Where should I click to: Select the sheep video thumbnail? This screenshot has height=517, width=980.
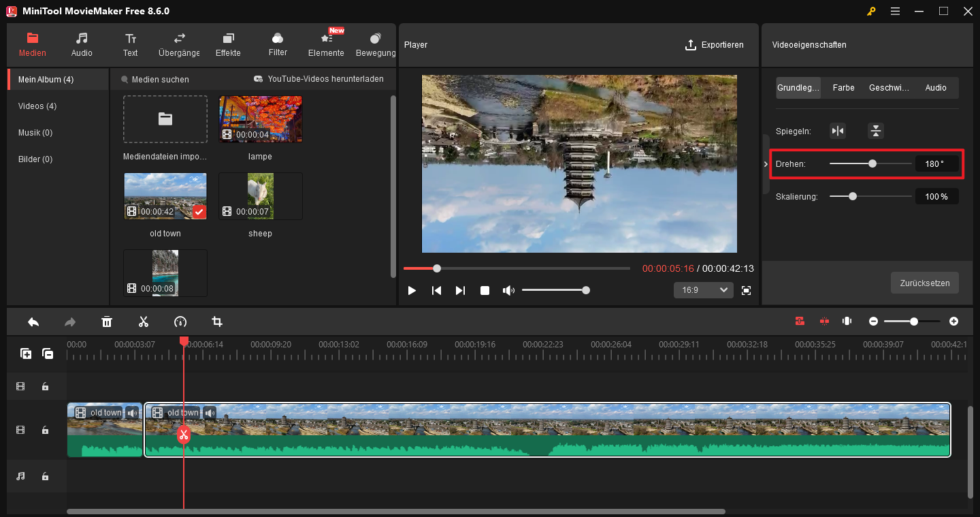tap(260, 196)
